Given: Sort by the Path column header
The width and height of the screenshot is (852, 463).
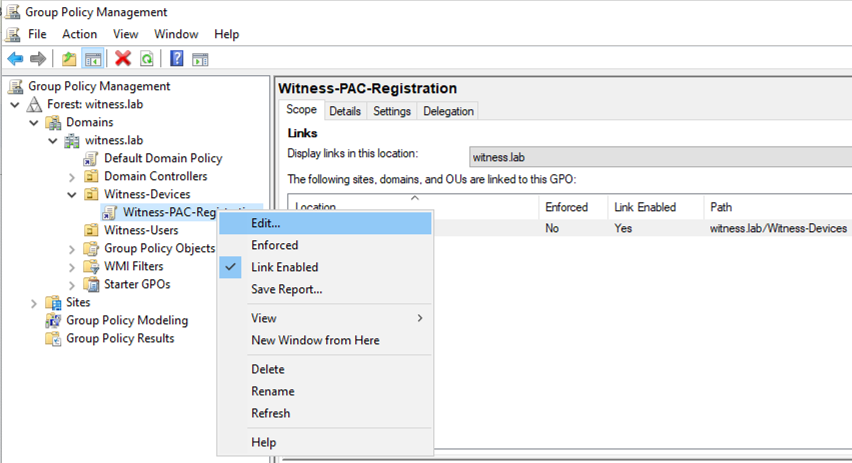Looking at the screenshot, I should [x=778, y=207].
